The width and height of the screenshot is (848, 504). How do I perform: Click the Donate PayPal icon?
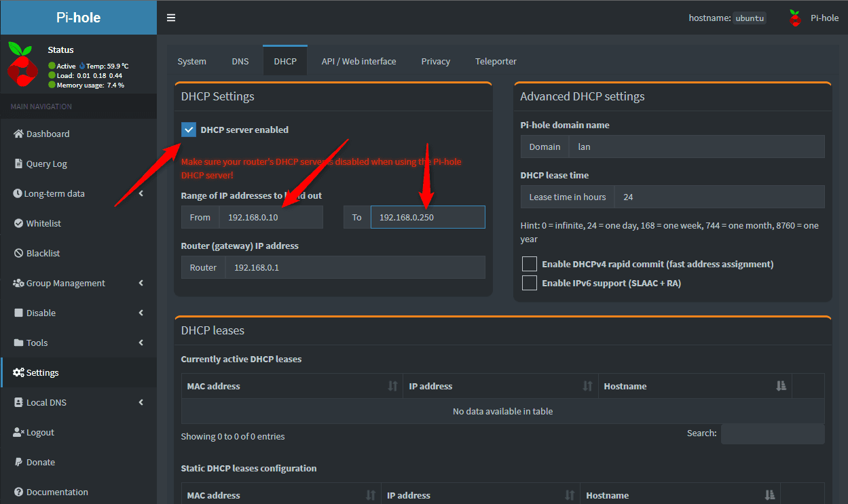coord(19,462)
